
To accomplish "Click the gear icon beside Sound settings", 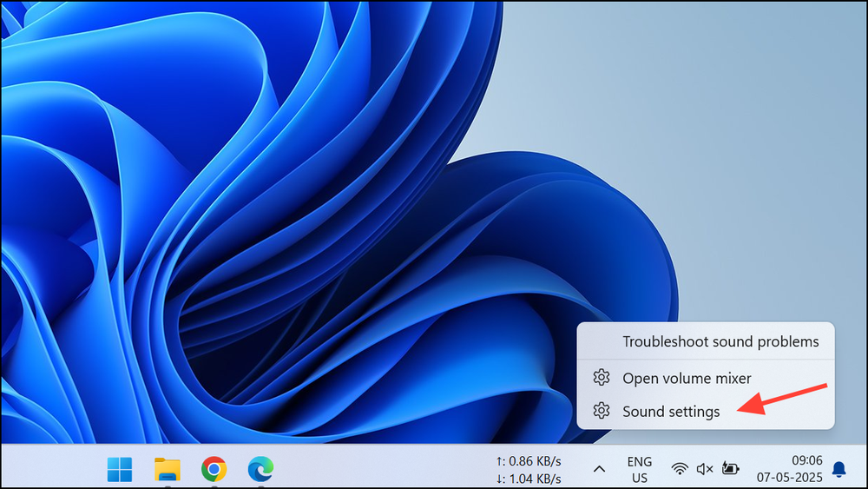I will (601, 412).
